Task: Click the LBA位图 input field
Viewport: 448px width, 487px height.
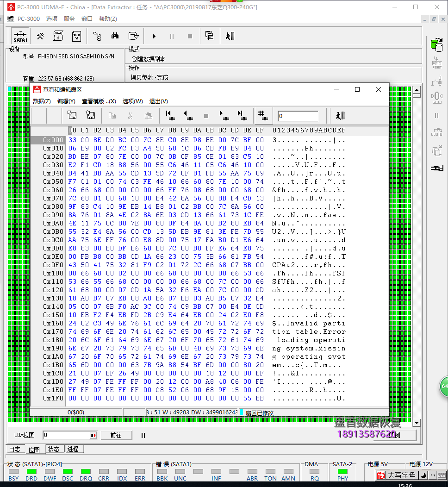Action: [x=66, y=435]
